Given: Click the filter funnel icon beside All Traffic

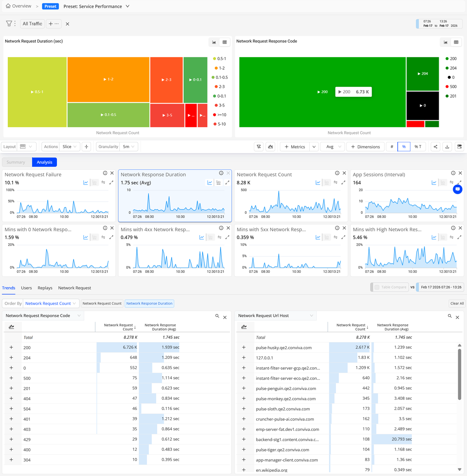Looking at the screenshot, I should 9,24.
